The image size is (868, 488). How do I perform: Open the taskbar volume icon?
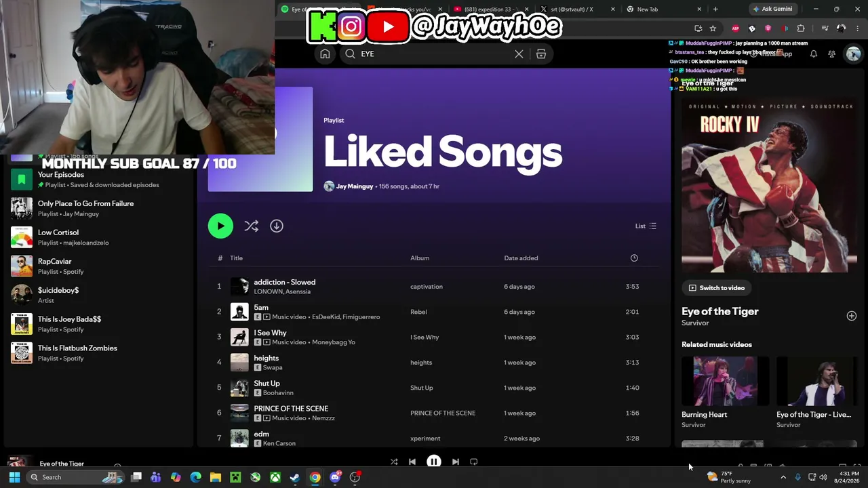823,477
